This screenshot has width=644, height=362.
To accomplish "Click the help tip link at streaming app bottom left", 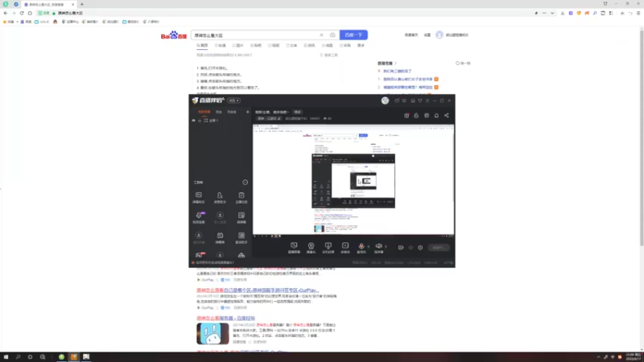I will [x=213, y=263].
